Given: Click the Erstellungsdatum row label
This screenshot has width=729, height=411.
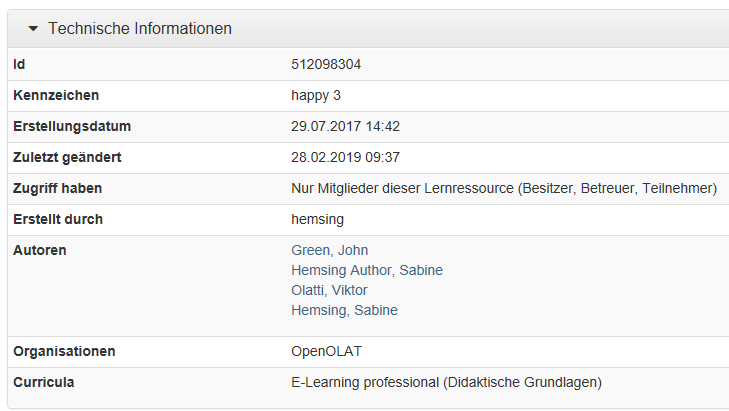Looking at the screenshot, I should pos(72,126).
